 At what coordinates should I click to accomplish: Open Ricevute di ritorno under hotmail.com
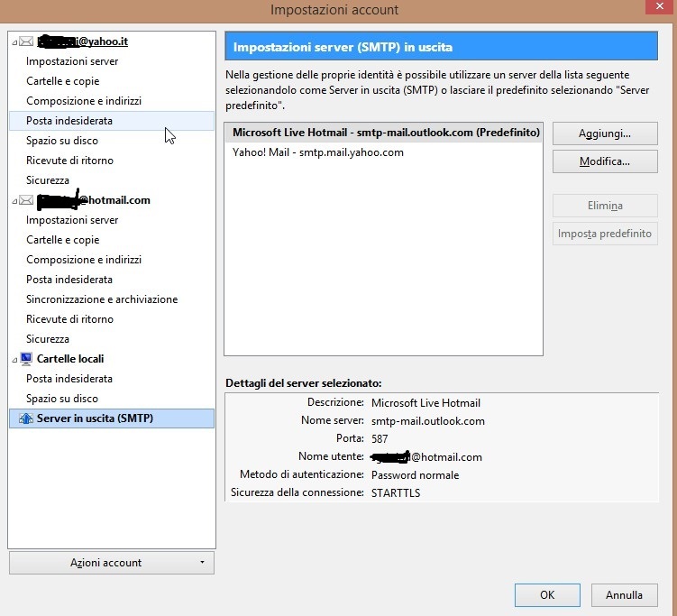tap(70, 319)
